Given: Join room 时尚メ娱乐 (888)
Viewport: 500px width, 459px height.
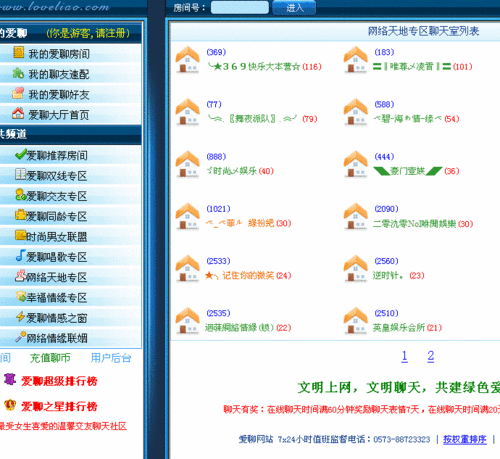Looking at the screenshot, I should (x=240, y=171).
